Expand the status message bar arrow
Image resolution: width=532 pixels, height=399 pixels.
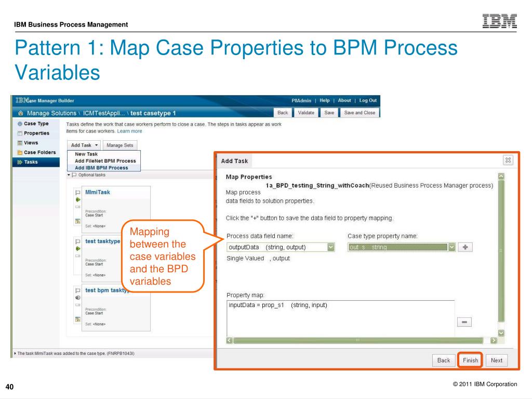pos(15,353)
